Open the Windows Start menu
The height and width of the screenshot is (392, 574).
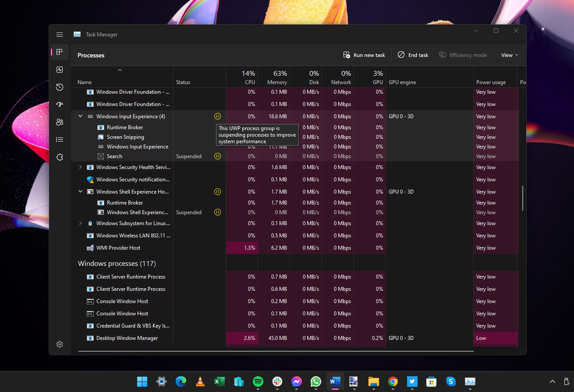point(142,381)
